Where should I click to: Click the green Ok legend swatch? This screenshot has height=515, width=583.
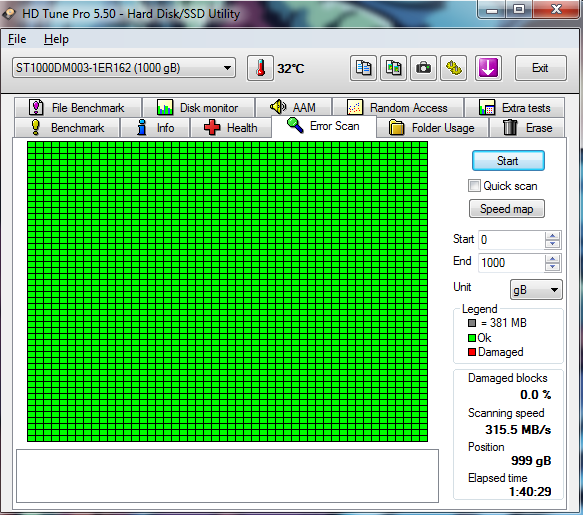click(x=472, y=338)
